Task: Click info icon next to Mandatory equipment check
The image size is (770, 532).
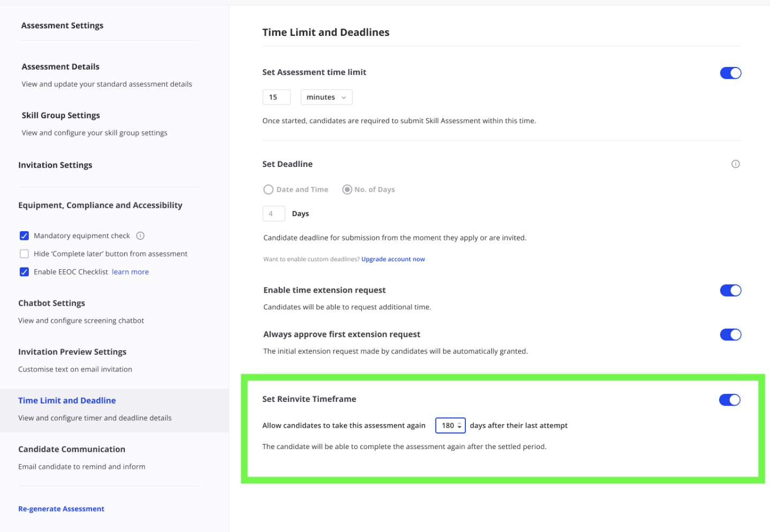Action: (140, 235)
